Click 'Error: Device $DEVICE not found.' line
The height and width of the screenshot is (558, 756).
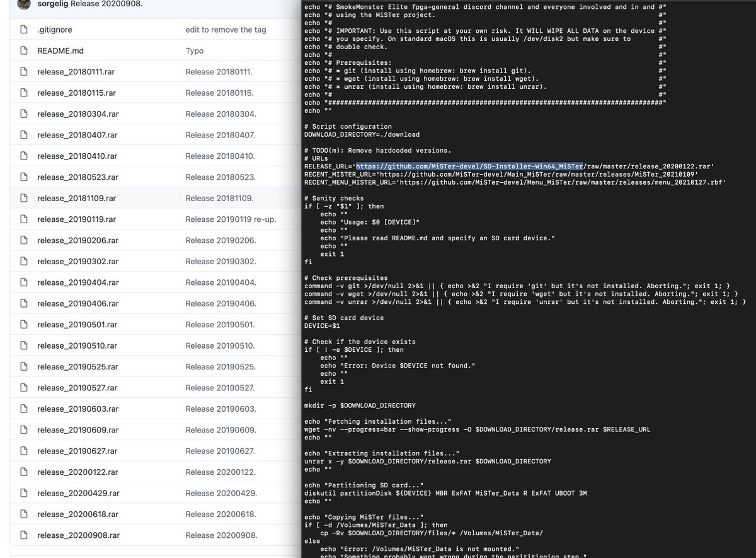(x=398, y=366)
